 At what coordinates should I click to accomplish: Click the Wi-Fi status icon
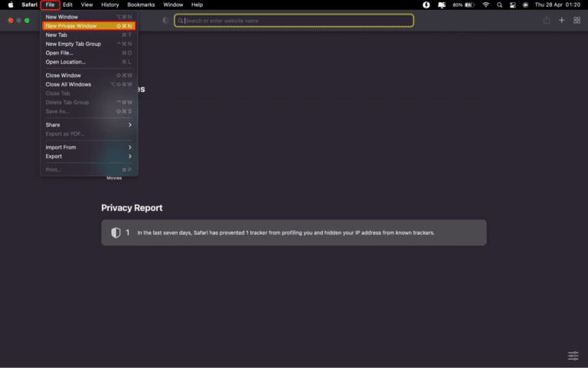pos(485,5)
